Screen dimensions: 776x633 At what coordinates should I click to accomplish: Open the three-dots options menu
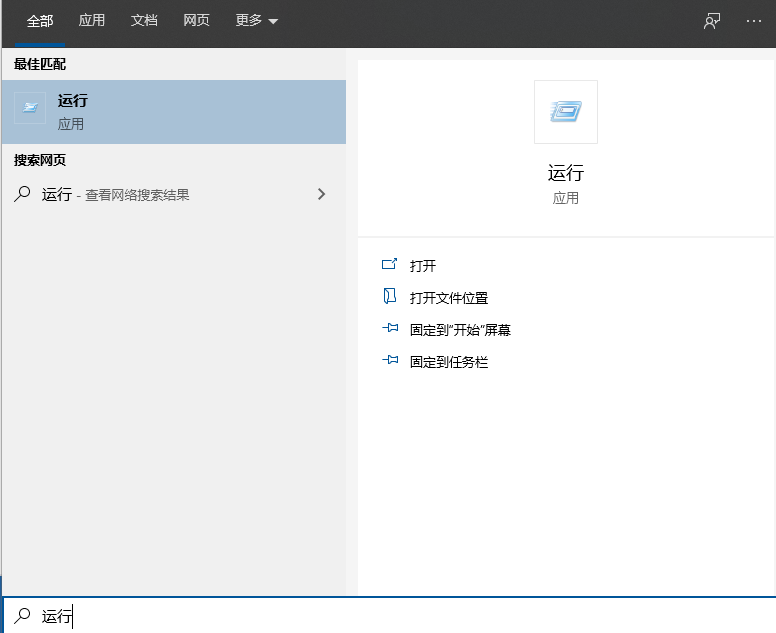754,21
